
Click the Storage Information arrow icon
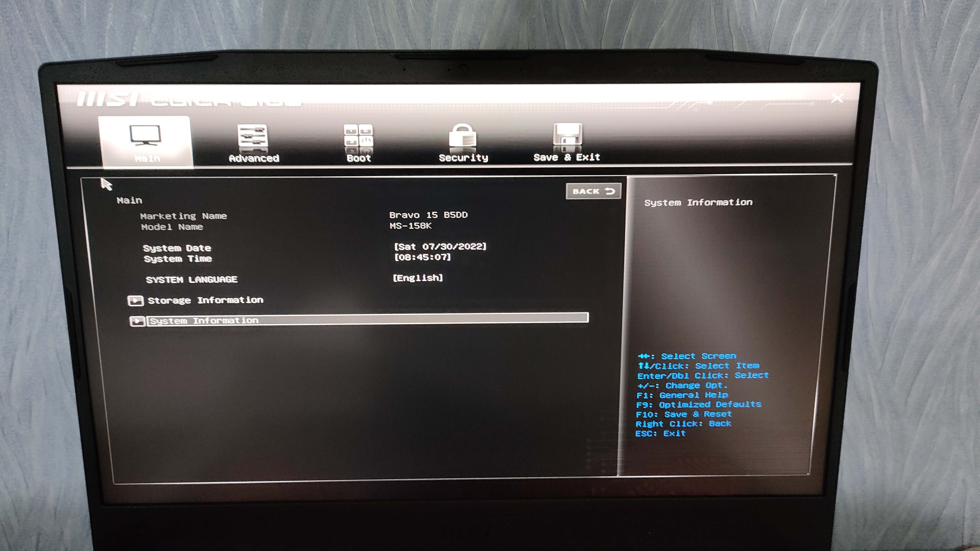[x=135, y=301]
